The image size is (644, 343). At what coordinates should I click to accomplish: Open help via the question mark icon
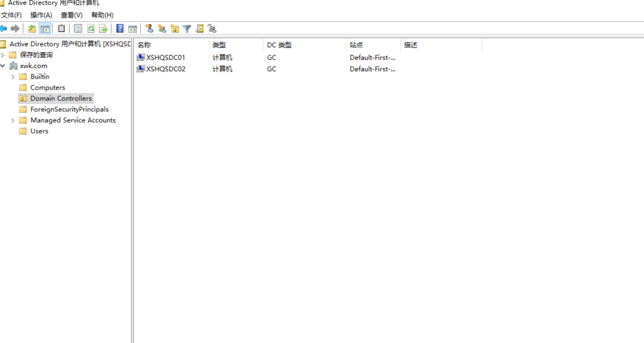point(120,28)
